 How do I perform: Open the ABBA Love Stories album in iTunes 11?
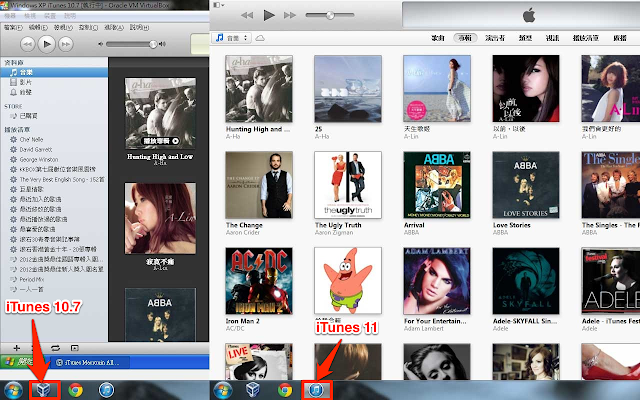526,185
